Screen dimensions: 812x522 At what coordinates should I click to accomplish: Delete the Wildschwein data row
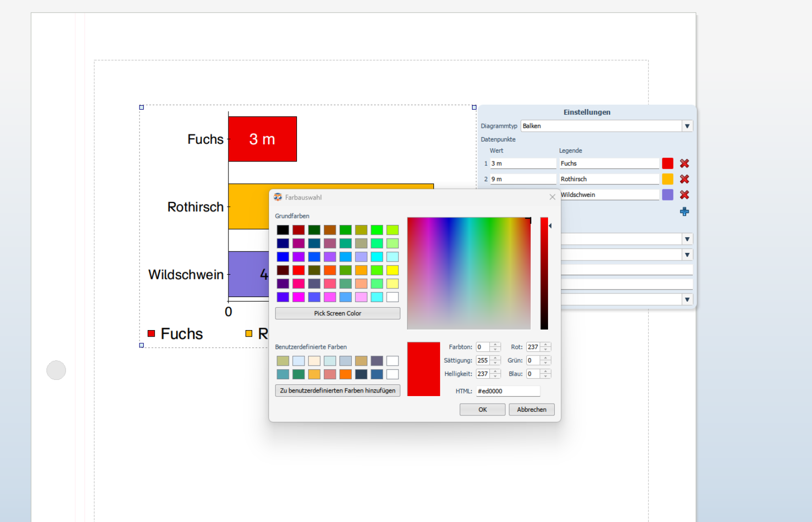pyautogui.click(x=684, y=195)
